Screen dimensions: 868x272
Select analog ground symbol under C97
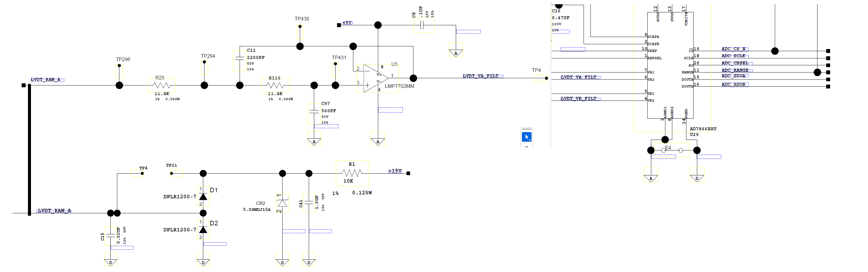click(x=314, y=141)
